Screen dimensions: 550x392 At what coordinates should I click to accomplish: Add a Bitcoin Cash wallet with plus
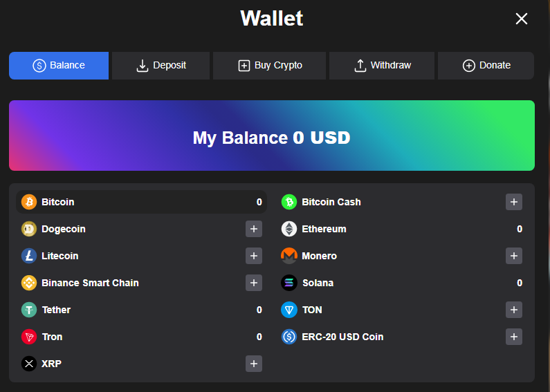514,202
